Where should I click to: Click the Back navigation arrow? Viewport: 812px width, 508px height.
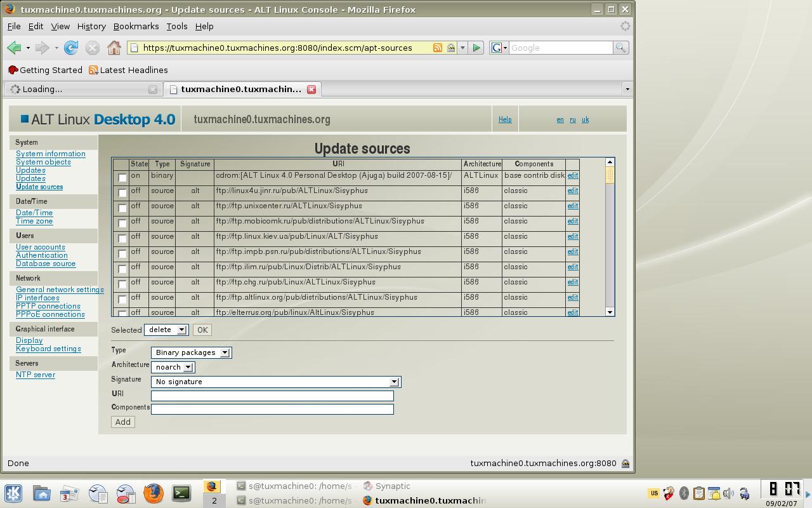point(14,48)
